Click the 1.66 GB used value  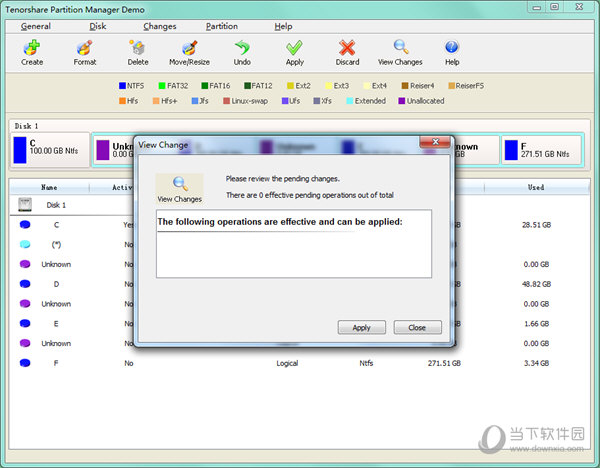(536, 324)
